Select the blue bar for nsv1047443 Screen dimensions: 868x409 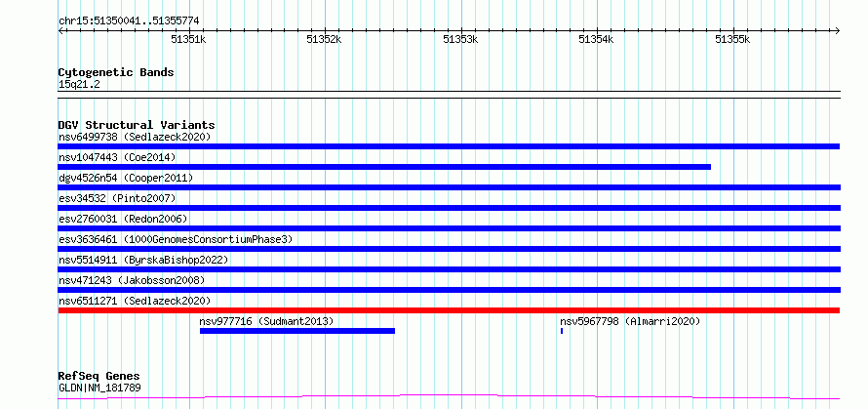(x=384, y=167)
